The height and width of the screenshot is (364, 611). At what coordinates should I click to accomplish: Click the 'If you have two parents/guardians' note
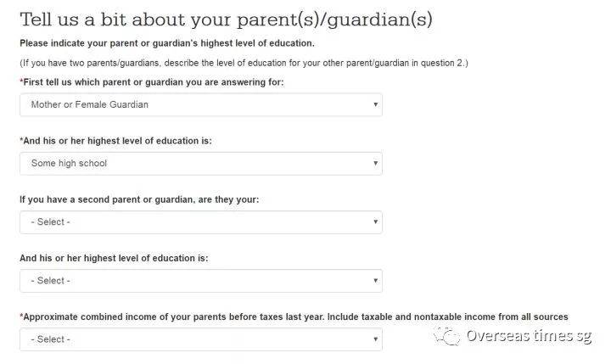[x=244, y=63]
